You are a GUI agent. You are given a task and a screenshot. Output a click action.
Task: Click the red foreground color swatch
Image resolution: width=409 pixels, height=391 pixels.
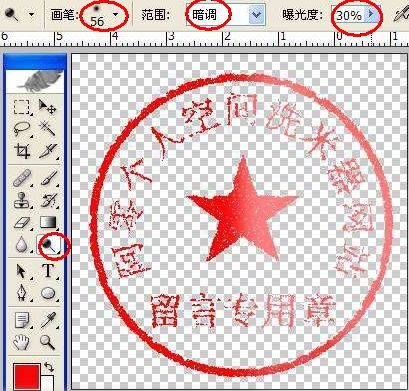click(27, 377)
